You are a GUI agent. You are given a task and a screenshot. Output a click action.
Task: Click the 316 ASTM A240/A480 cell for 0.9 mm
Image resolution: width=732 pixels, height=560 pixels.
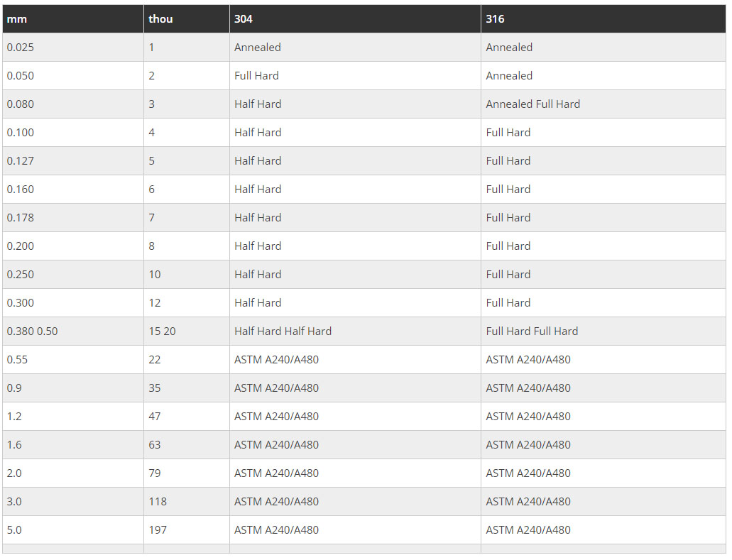(528, 388)
